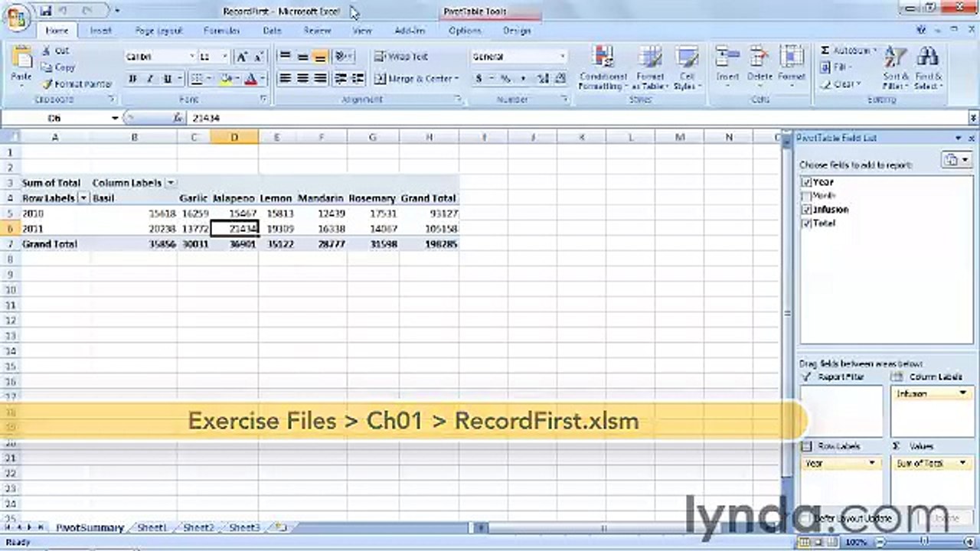
Task: Click the Jalapeno column label cell
Action: pos(234,198)
